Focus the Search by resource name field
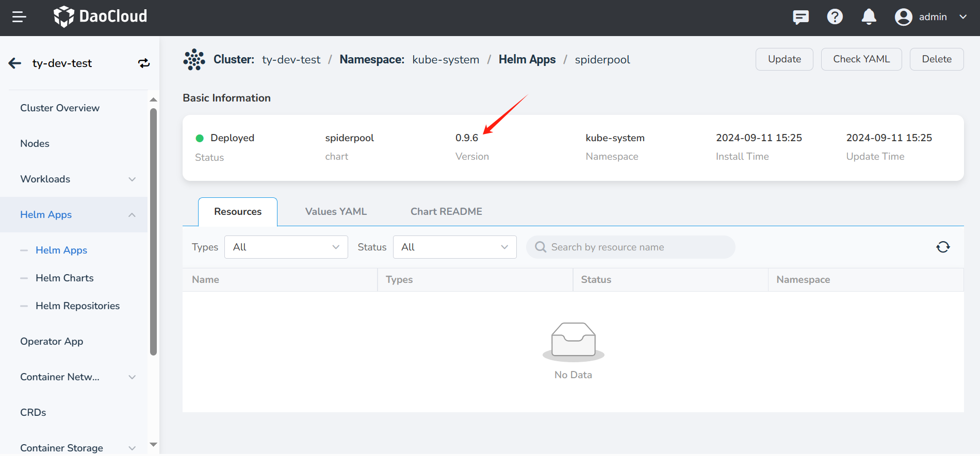The image size is (980, 456). 631,247
